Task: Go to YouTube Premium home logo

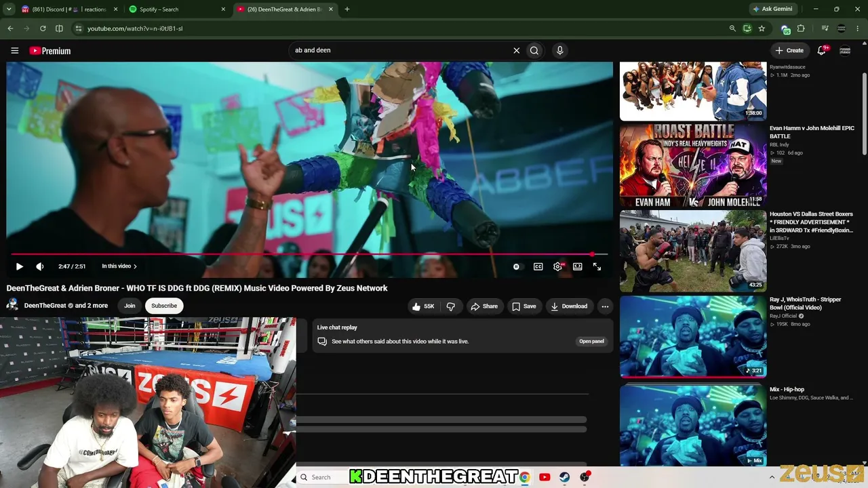Action: [x=50, y=51]
